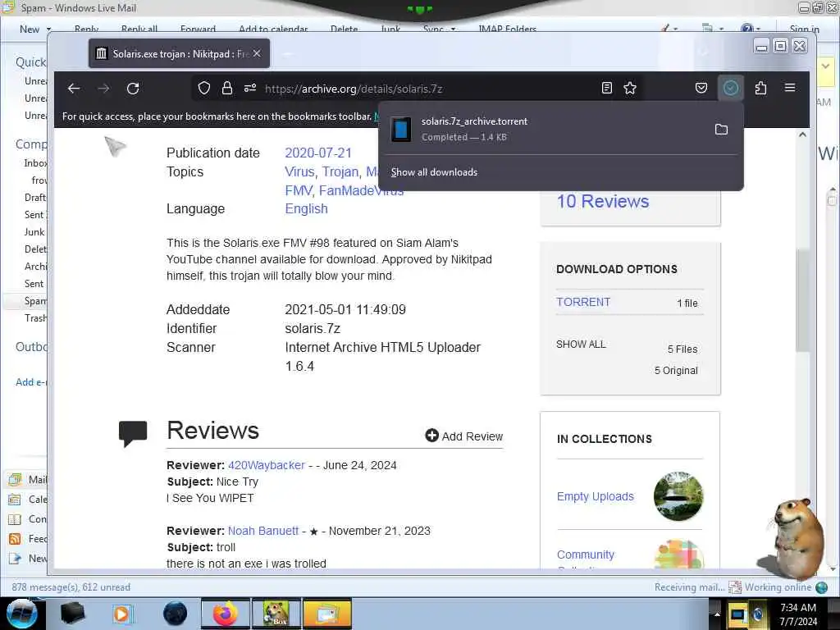Show hidden system tray icons

(x=717, y=614)
